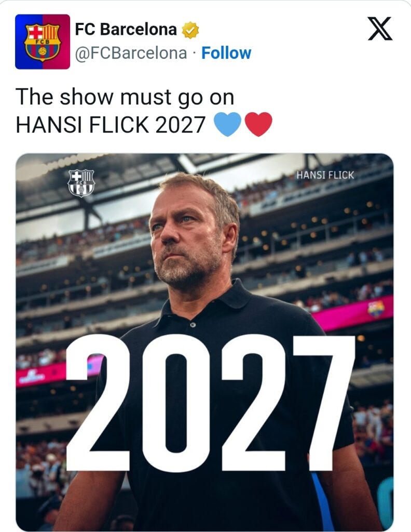Click the white Barça crest in photo
Image resolution: width=411 pixels, height=532 pixels.
click(81, 182)
